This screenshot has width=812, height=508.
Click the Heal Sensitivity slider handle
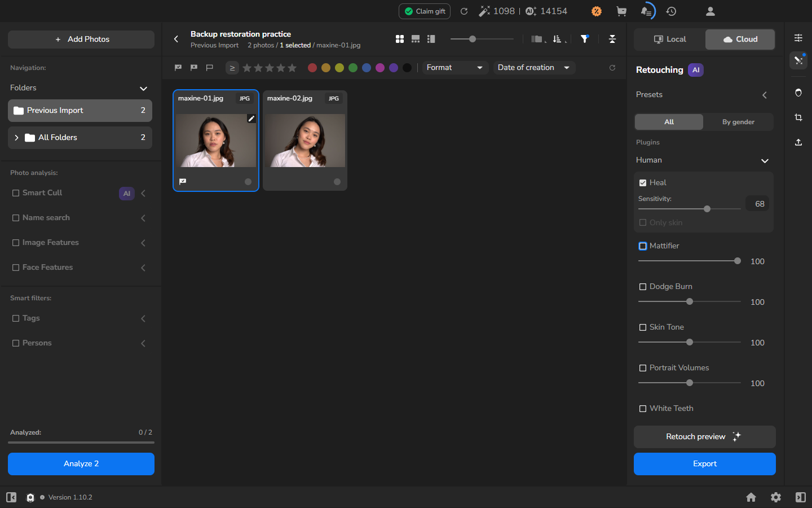tap(707, 209)
